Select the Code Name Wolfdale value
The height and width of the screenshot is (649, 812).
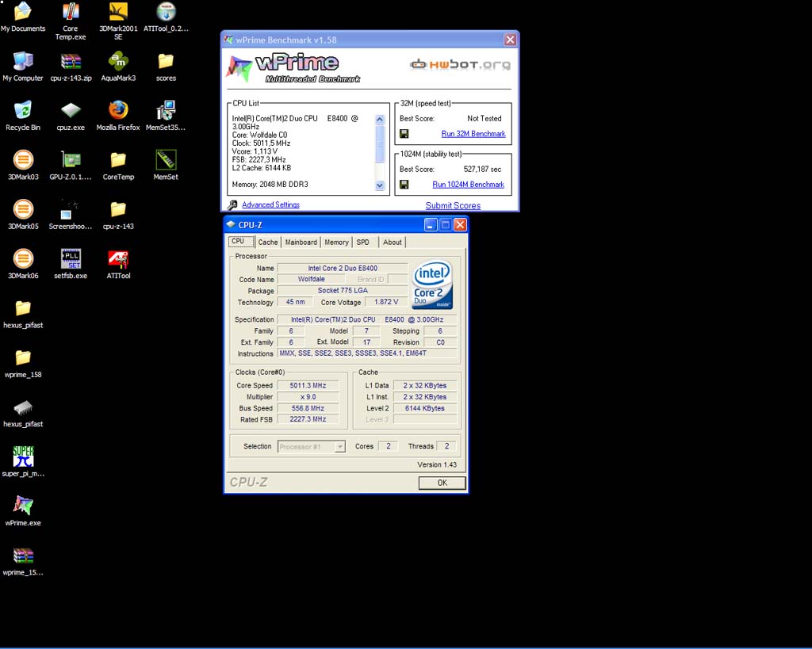tap(311, 279)
